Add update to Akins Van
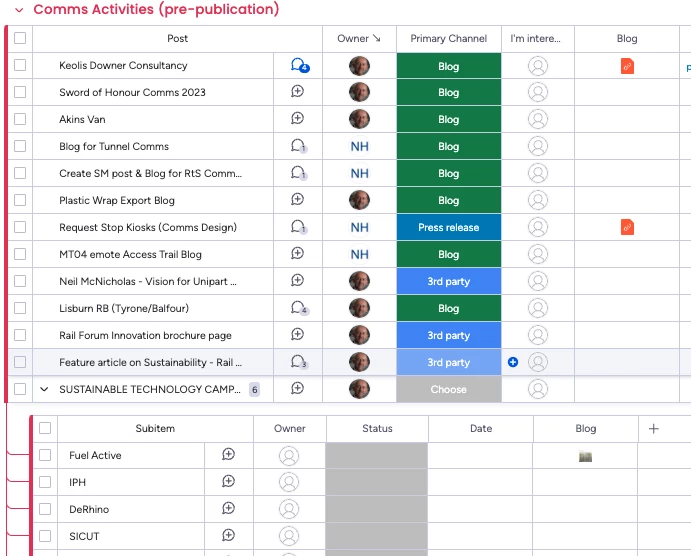 point(297,119)
